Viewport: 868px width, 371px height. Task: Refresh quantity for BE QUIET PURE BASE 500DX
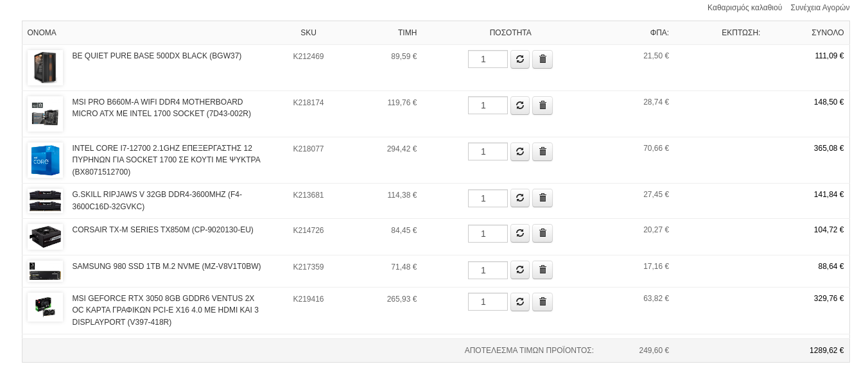tap(520, 59)
